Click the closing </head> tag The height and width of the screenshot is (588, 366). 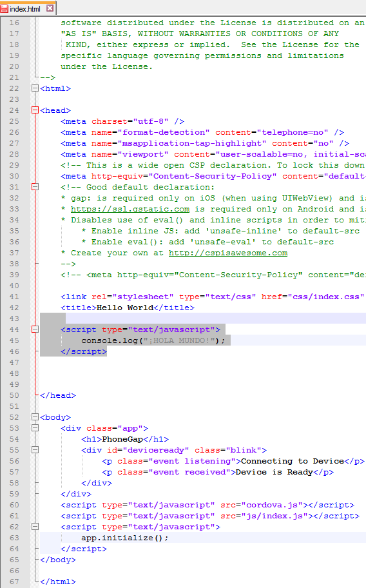click(x=58, y=395)
